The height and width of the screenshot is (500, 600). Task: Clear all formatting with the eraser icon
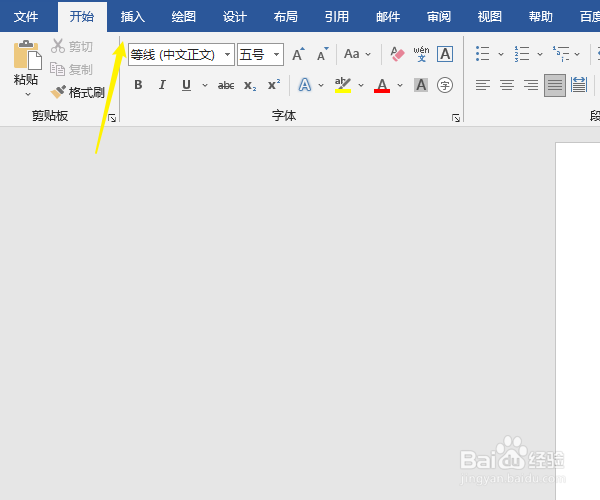pos(397,54)
